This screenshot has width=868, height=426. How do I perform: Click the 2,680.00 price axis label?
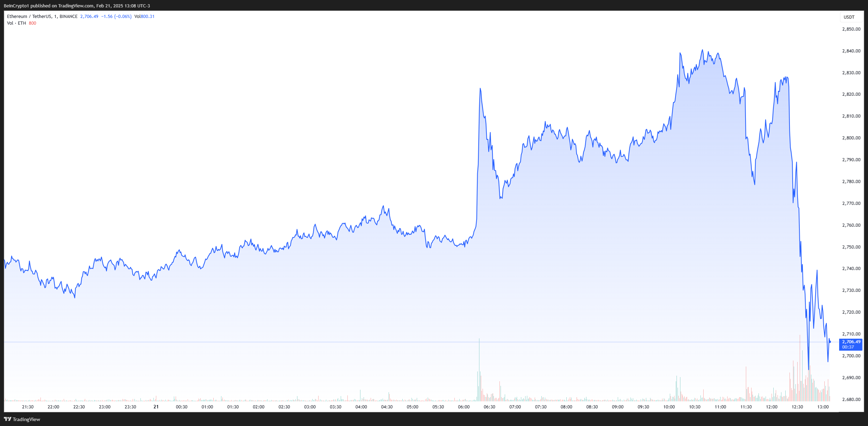[851, 400]
